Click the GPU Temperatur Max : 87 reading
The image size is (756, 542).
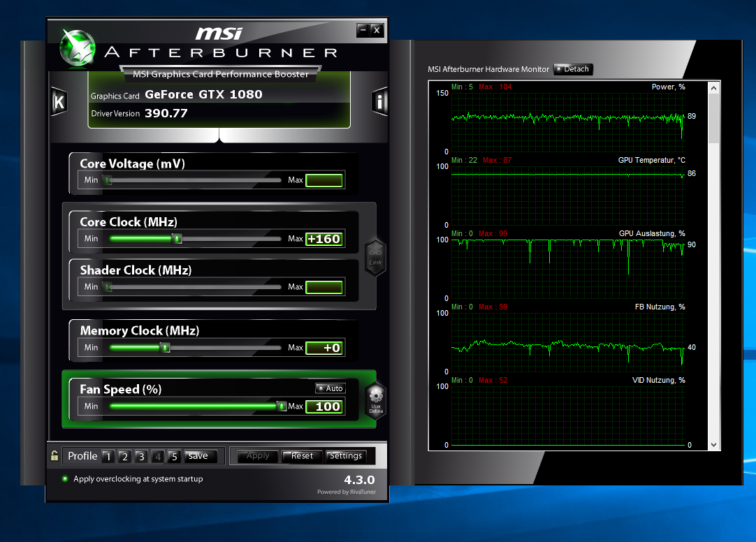tap(497, 160)
